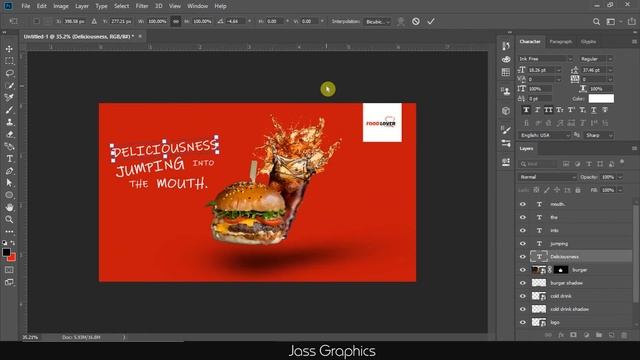Image resolution: width=640 pixels, height=360 pixels.
Task: Hide the 'jumping' text layer
Action: 523,243
